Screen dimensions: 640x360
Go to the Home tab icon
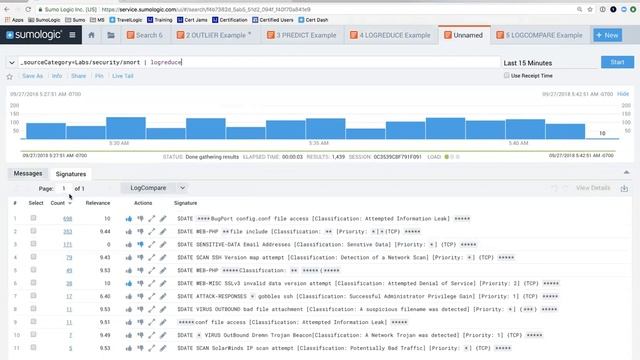point(91,35)
